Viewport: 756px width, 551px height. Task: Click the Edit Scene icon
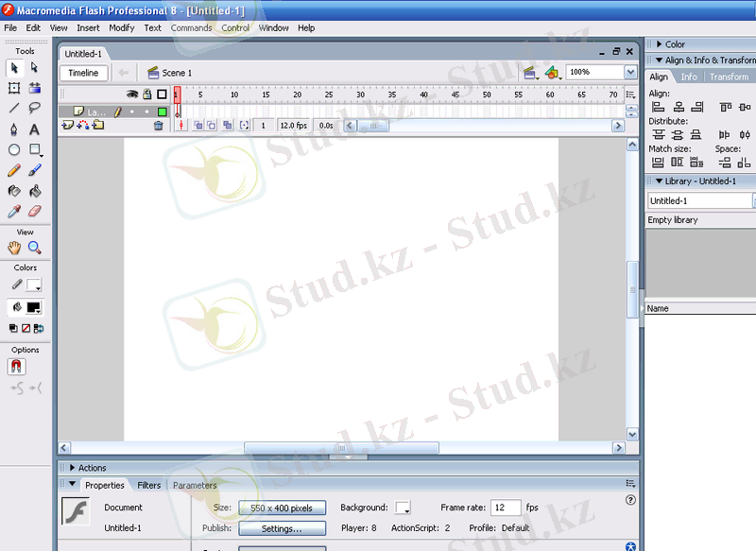(530, 73)
